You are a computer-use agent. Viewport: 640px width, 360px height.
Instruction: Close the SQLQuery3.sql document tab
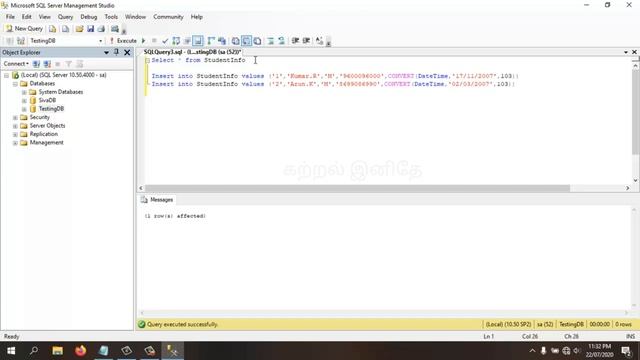click(x=634, y=52)
